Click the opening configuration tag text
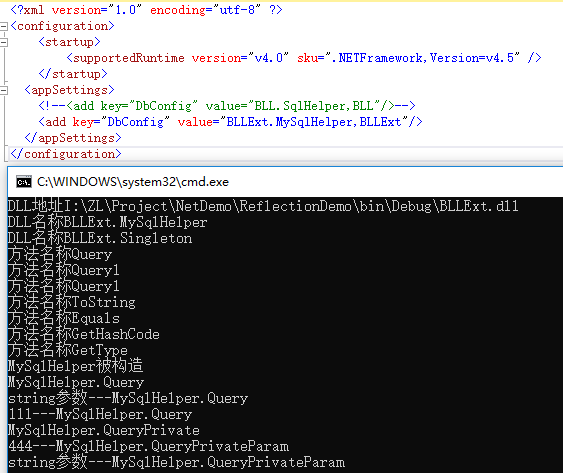This screenshot has width=563, height=473. point(62,26)
